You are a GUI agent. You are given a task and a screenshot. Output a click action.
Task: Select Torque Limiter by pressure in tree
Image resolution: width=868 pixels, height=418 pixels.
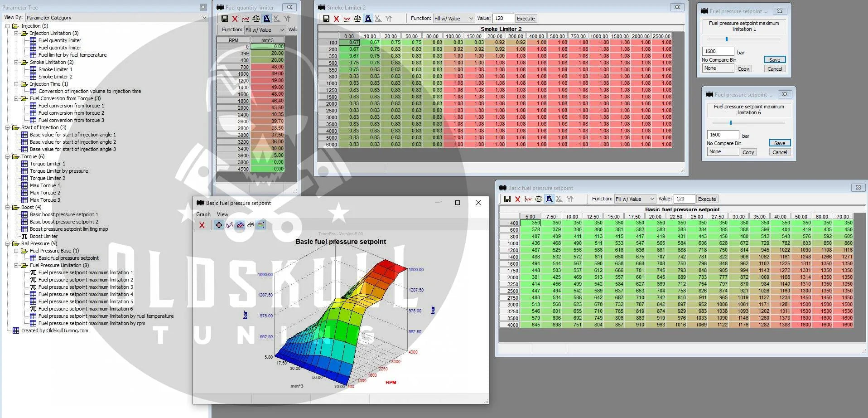click(x=59, y=171)
